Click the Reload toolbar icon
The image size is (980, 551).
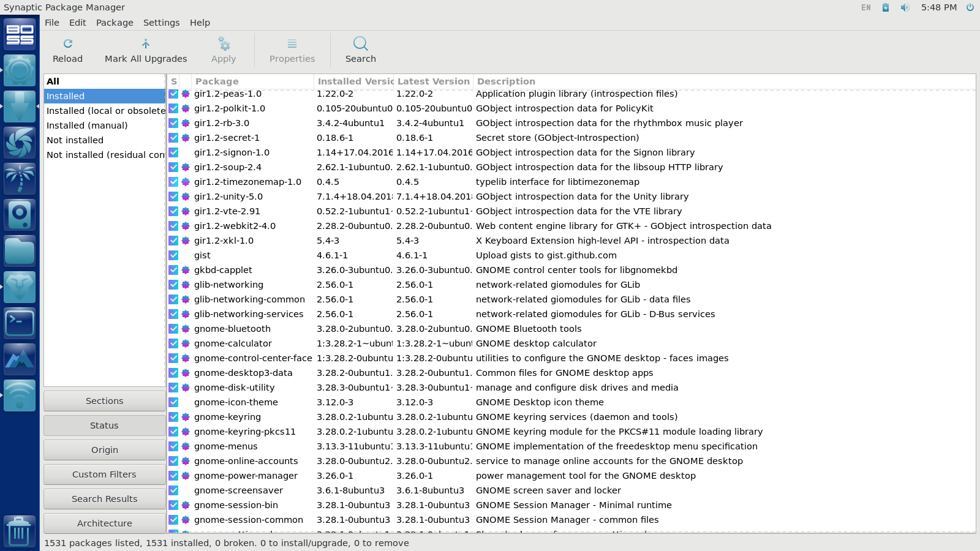tap(68, 43)
